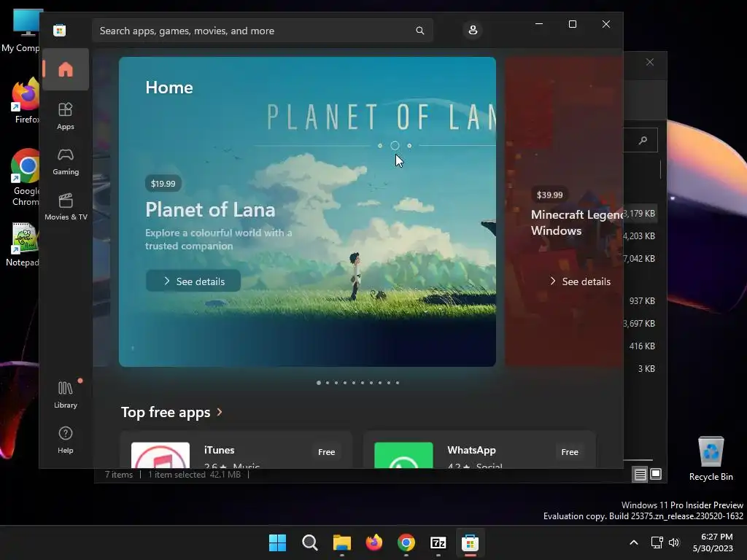
Task: Click Free button for iTunes
Action: point(326,452)
